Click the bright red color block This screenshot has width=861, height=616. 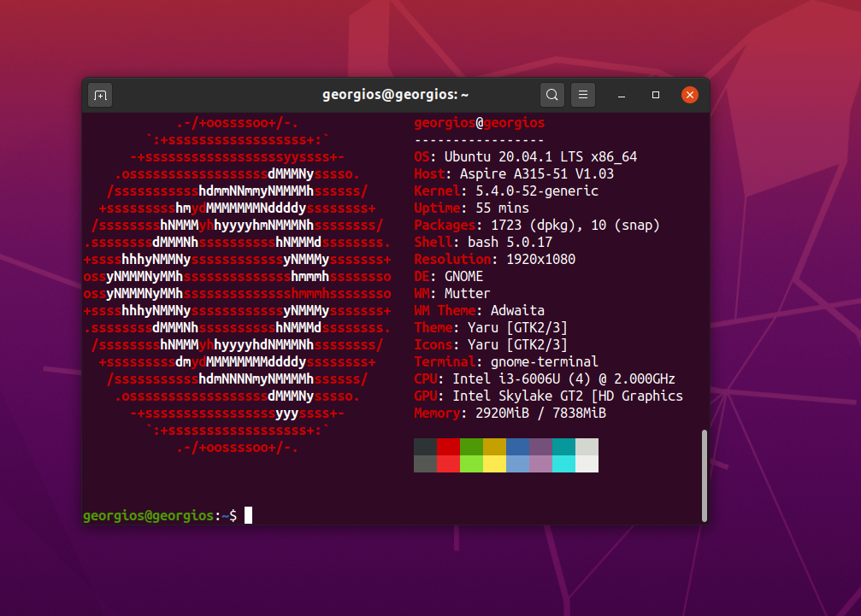point(448,464)
